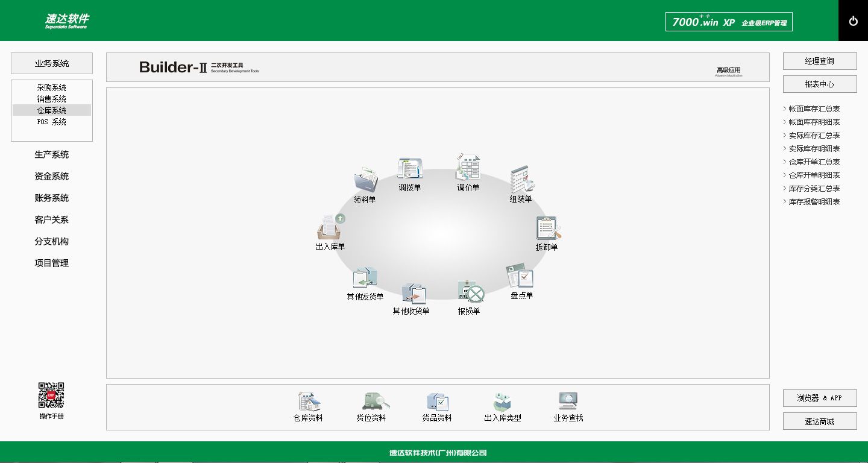Click the 经理查询 button
The height and width of the screenshot is (463, 868).
pyautogui.click(x=819, y=61)
